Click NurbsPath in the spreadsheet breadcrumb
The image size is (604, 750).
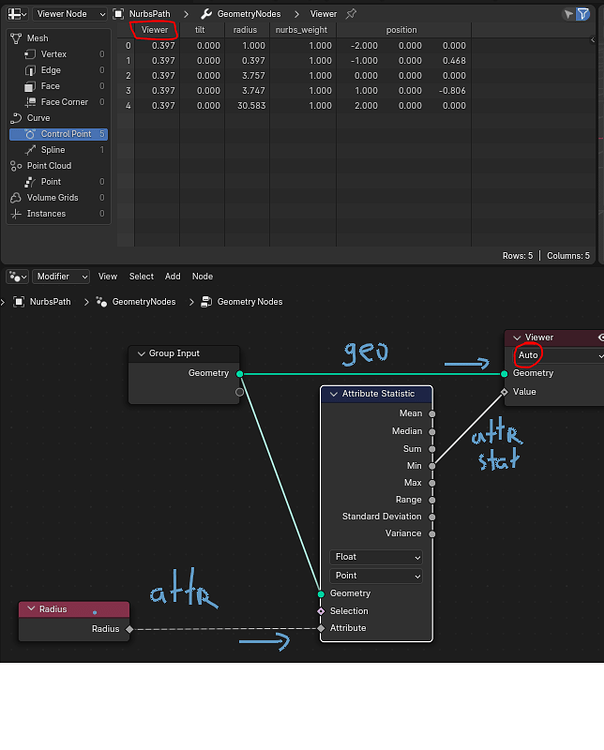(150, 14)
